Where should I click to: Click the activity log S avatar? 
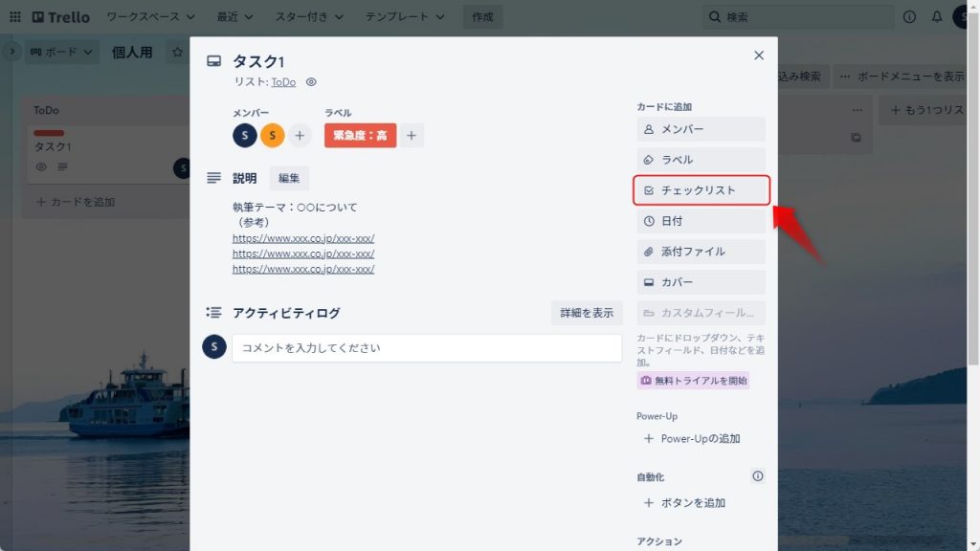pos(213,346)
